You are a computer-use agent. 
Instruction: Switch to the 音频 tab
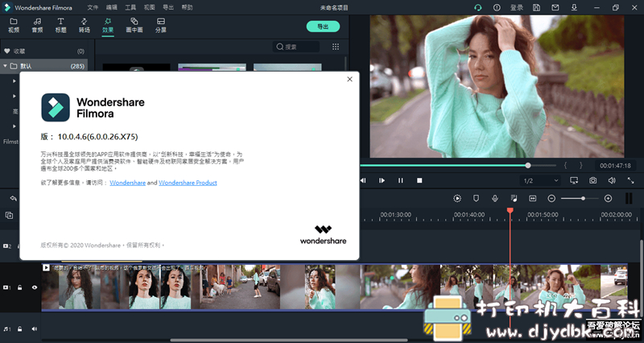pyautogui.click(x=37, y=26)
